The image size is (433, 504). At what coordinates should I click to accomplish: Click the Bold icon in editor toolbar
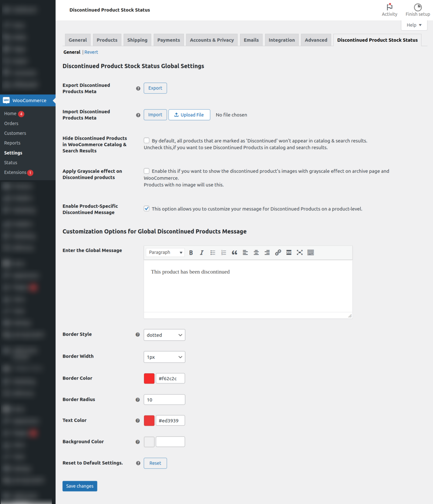191,252
